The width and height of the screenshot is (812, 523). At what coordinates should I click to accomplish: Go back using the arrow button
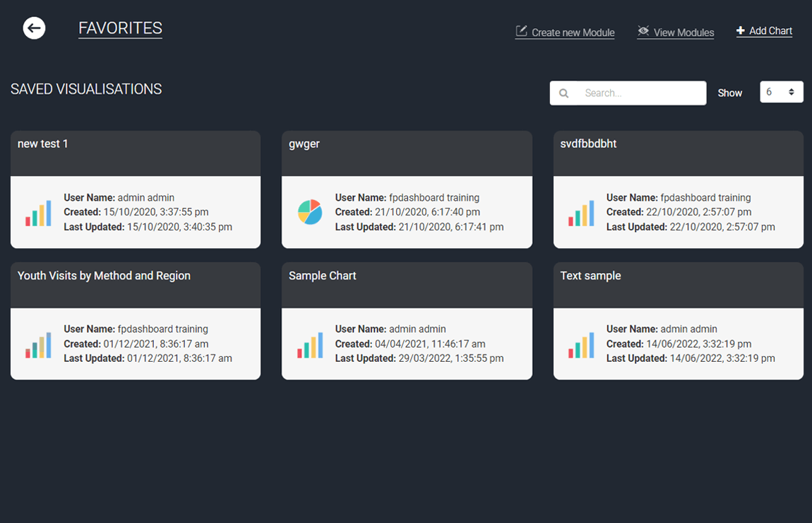[x=34, y=28]
